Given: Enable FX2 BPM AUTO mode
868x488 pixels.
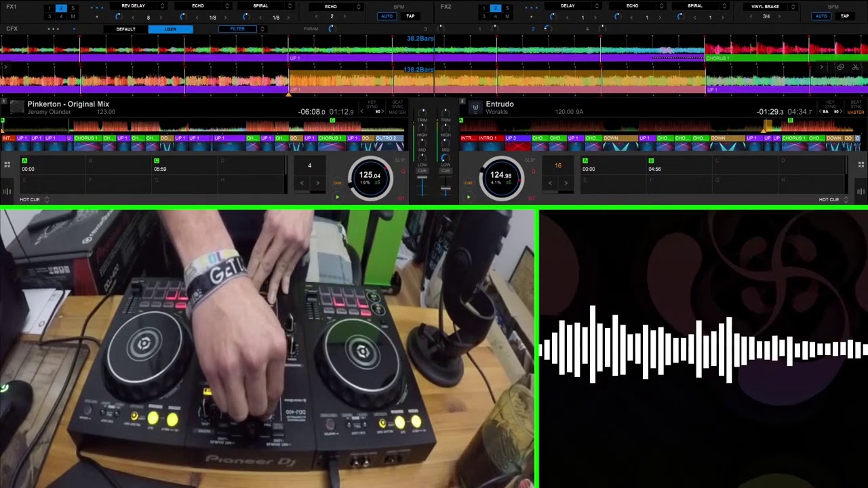Looking at the screenshot, I should (x=821, y=16).
